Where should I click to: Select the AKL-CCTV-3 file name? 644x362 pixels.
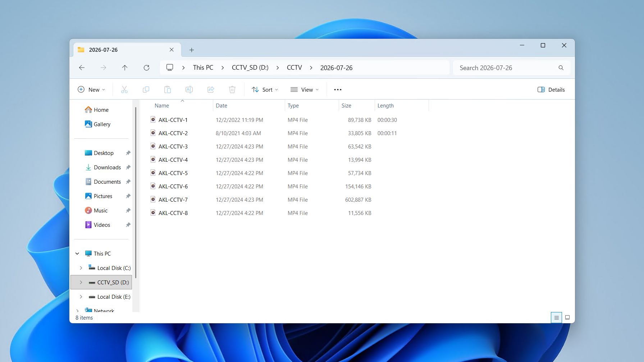tap(173, 146)
